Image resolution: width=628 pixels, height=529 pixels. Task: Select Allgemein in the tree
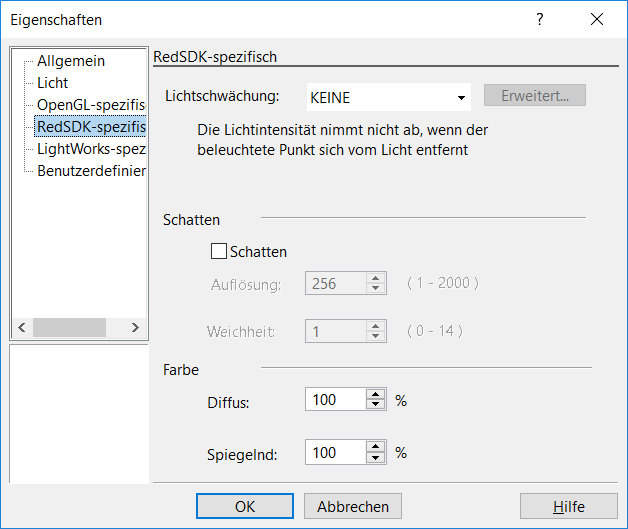coord(71,61)
